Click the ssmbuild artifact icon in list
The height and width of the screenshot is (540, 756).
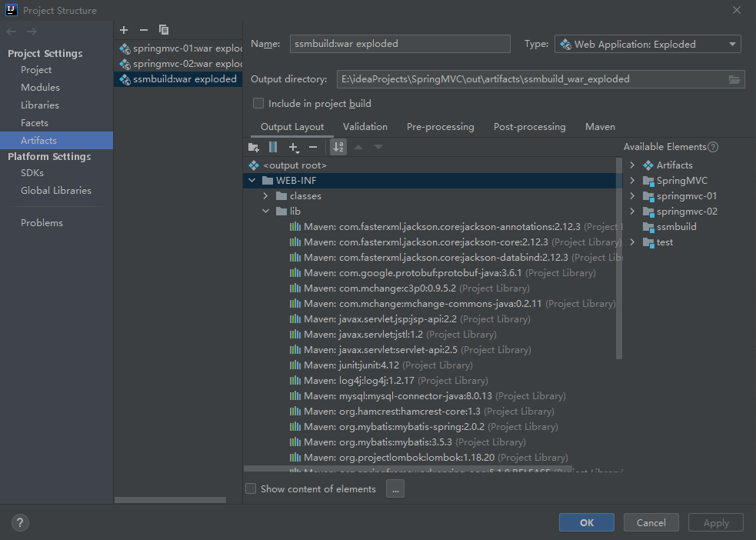(125, 79)
